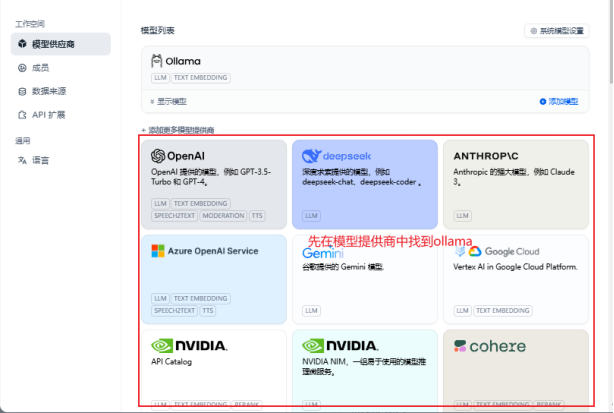
Task: Open 系统模型设置 system model settings
Action: point(557,31)
